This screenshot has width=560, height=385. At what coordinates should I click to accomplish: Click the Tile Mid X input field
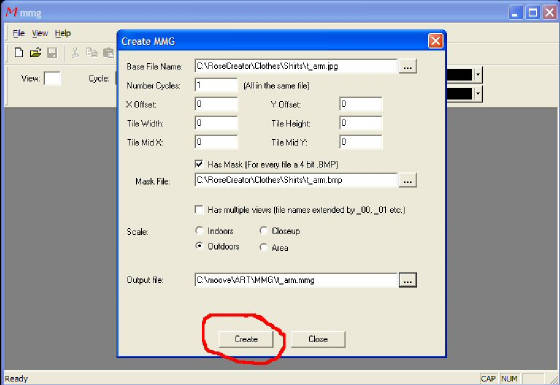(x=216, y=142)
